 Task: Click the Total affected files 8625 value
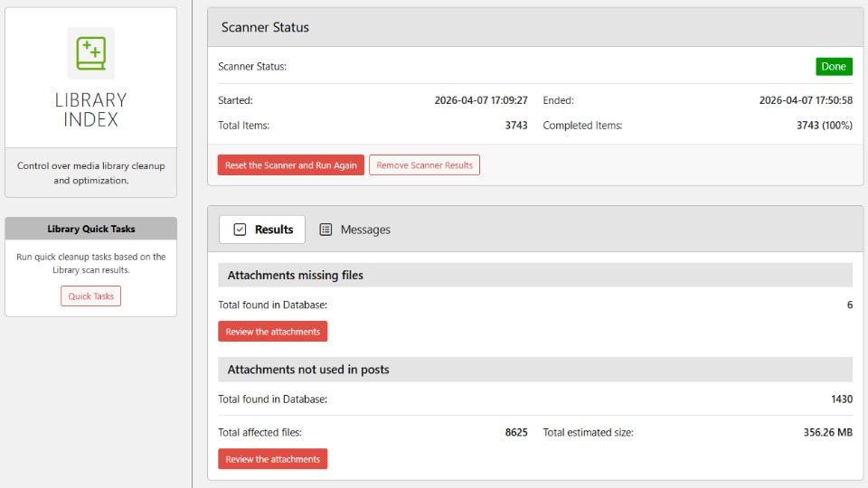pyautogui.click(x=516, y=433)
